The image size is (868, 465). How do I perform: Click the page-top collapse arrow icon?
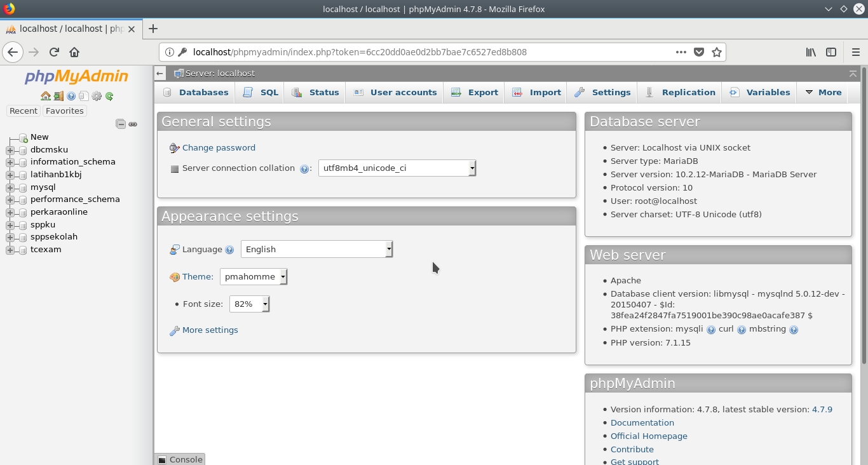(x=853, y=74)
